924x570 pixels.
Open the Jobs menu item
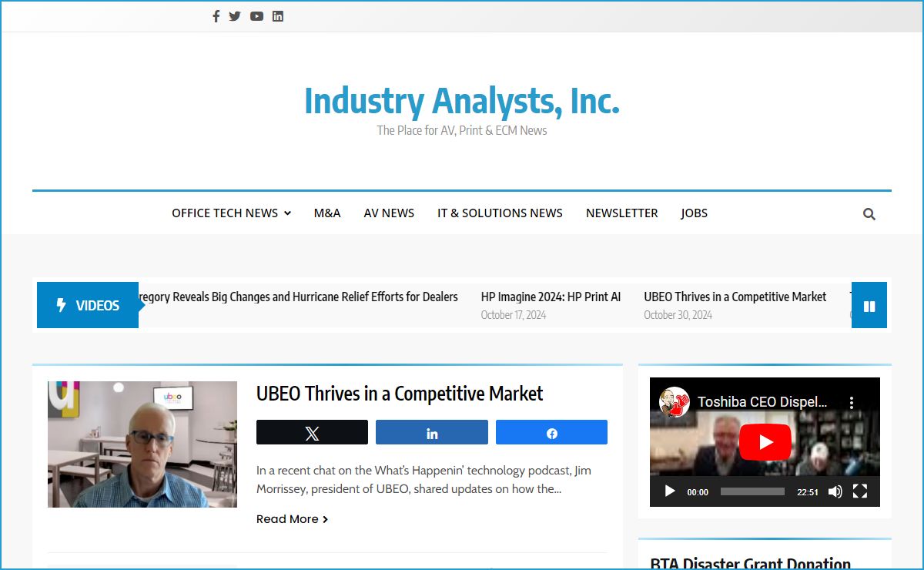[694, 213]
